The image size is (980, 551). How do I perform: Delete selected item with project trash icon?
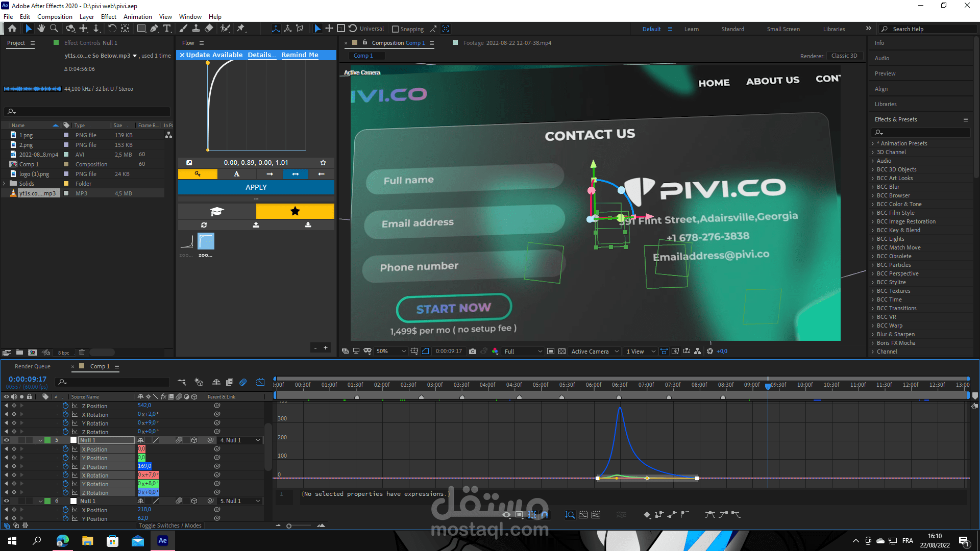(82, 352)
